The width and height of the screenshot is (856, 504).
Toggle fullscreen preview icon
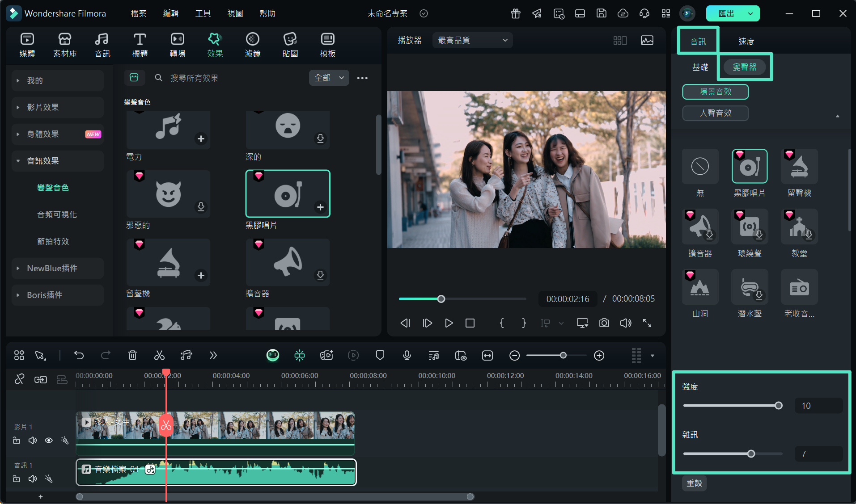pyautogui.click(x=647, y=323)
